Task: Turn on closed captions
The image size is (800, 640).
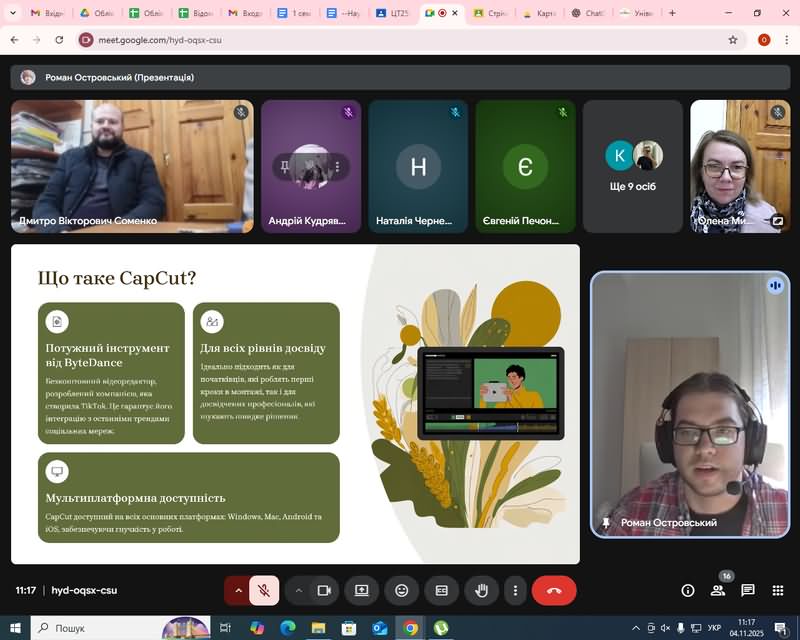Action: click(441, 590)
